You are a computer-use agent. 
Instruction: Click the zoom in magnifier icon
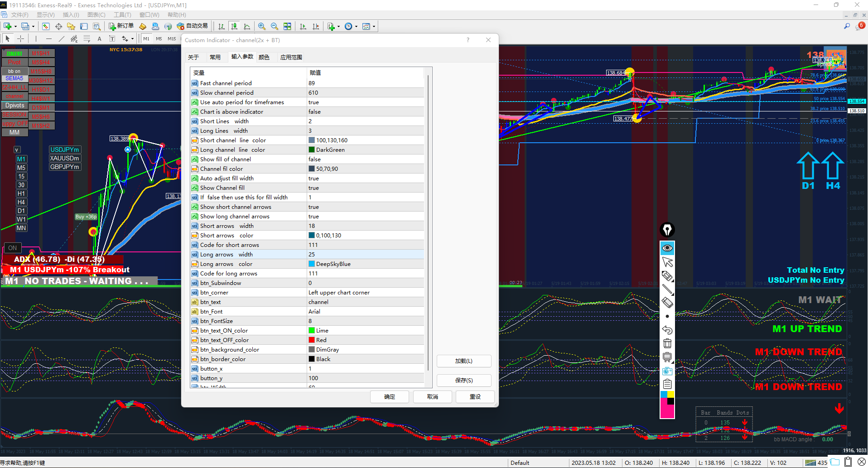[262, 26]
